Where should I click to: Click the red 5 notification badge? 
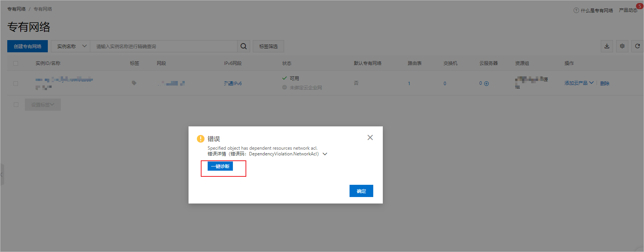pos(639,6)
